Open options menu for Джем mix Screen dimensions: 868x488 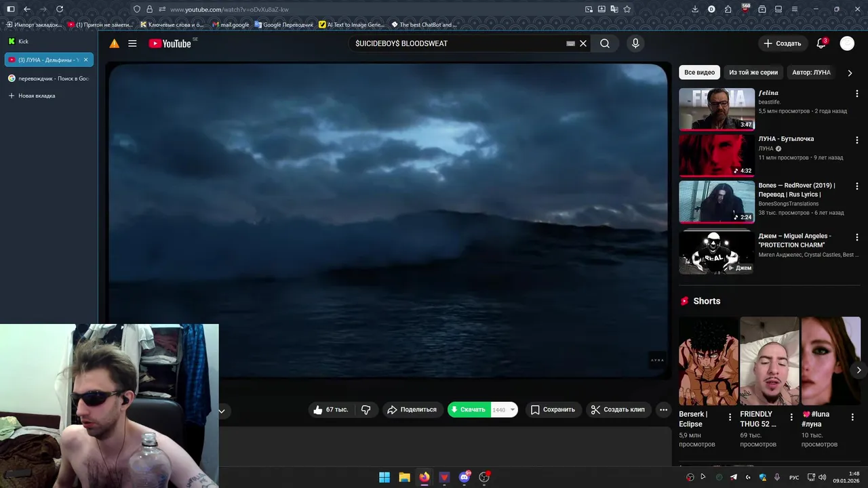pos(857,237)
